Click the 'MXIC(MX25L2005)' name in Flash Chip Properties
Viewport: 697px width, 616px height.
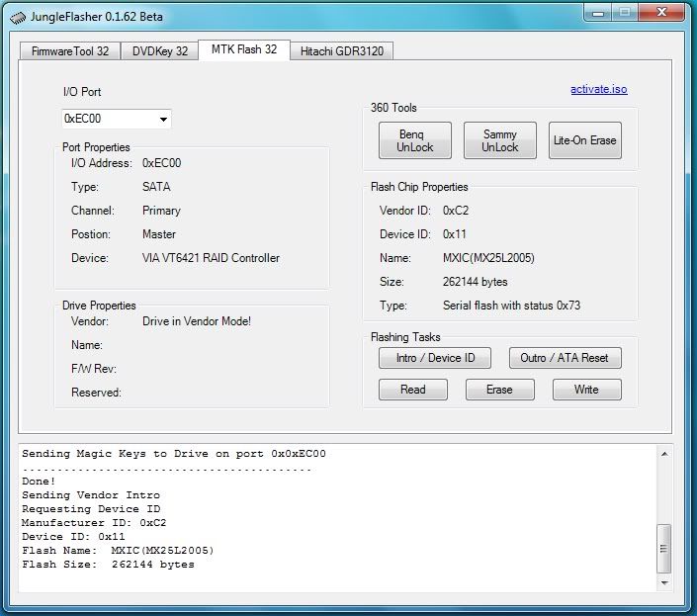click(x=488, y=258)
